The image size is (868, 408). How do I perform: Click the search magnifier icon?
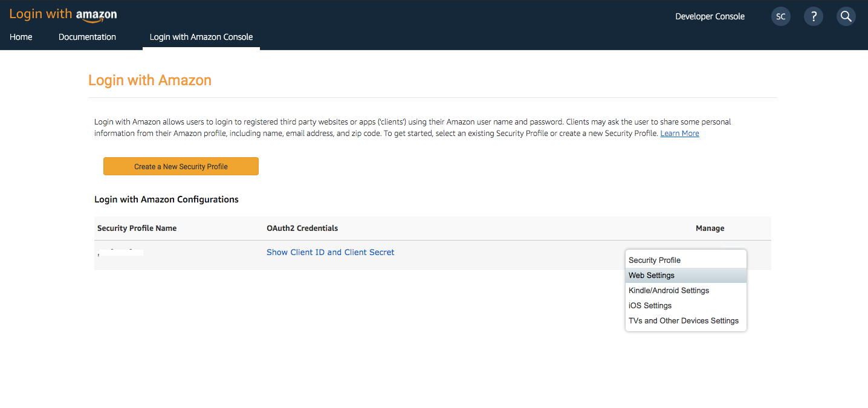tap(846, 16)
